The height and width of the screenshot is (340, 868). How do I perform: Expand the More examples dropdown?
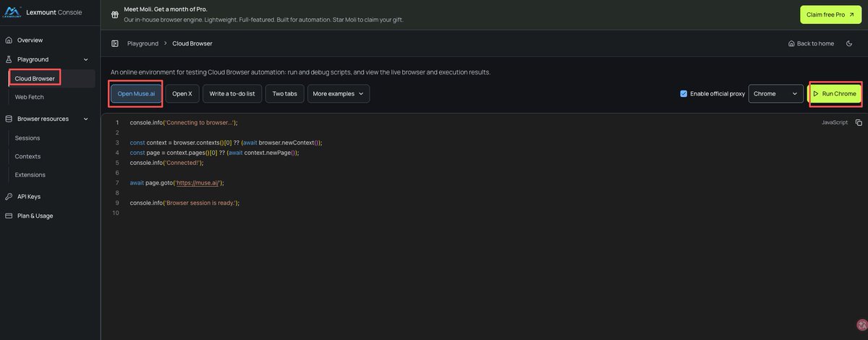339,93
